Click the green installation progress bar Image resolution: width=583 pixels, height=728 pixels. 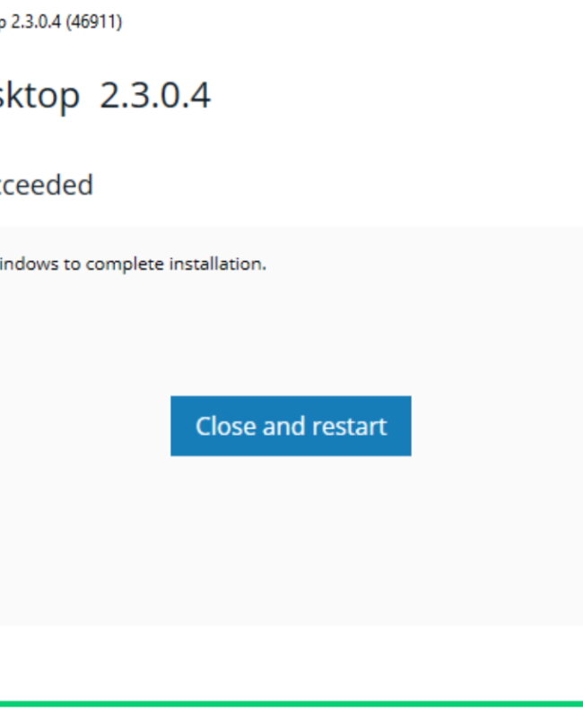tap(291, 704)
